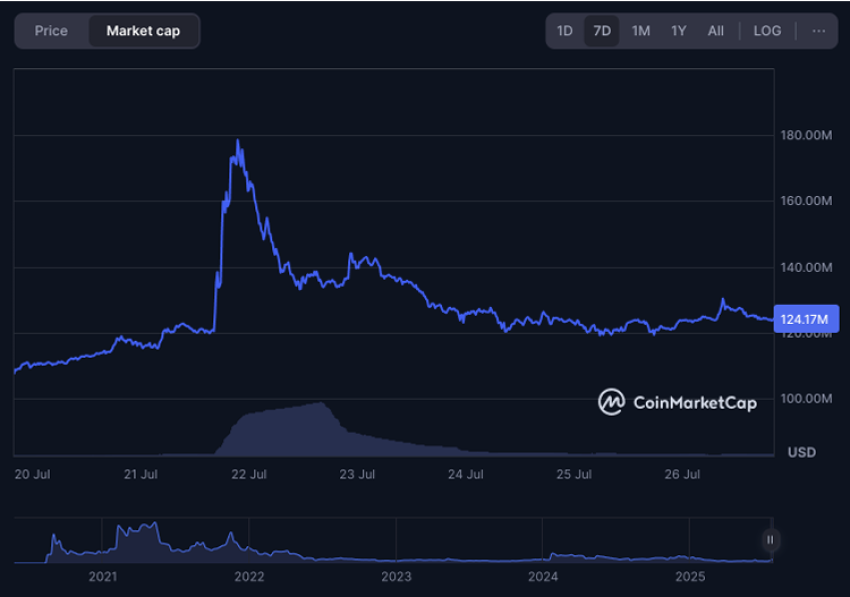Viewport: 850px width, 597px height.
Task: Select 2022 in the overview timeline
Action: pyautogui.click(x=249, y=577)
